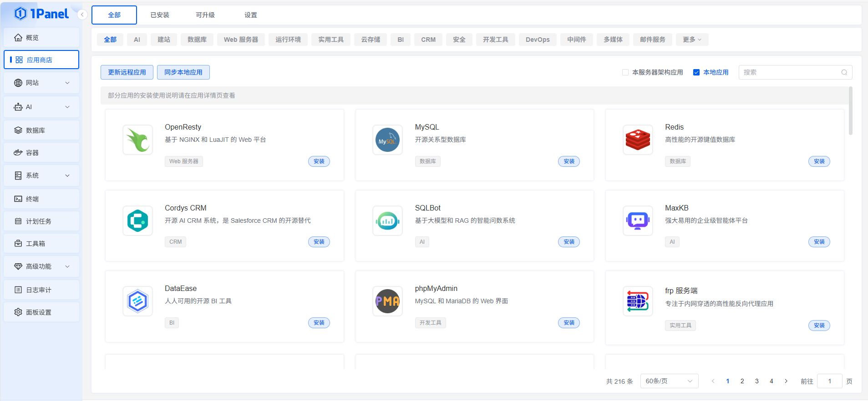Filter by the 运行环境 category
This screenshot has width=868, height=401.
click(288, 40)
